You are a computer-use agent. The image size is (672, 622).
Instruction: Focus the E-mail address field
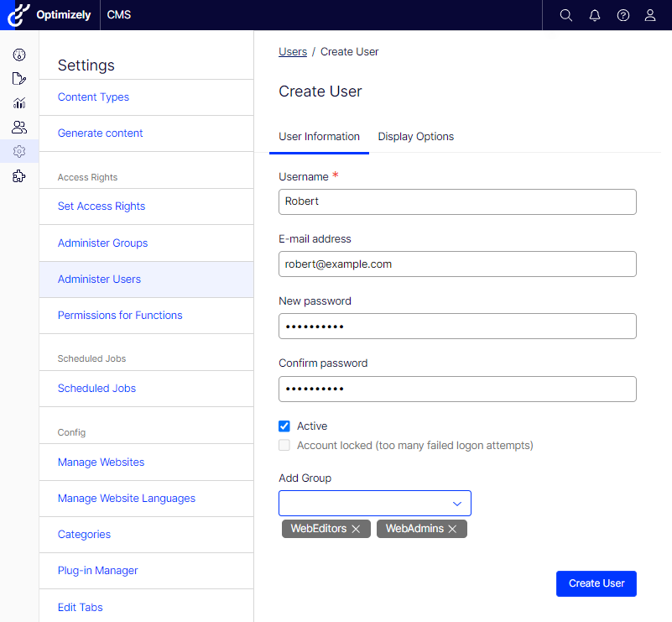click(x=457, y=264)
